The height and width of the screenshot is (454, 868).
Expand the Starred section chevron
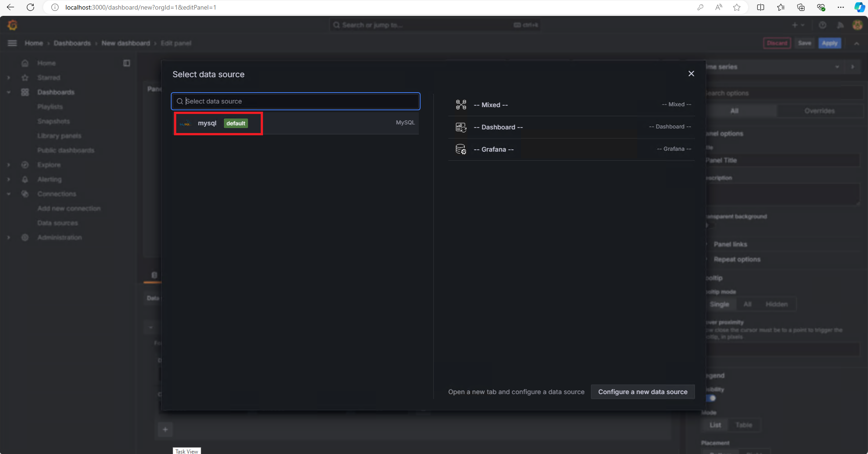pyautogui.click(x=9, y=78)
